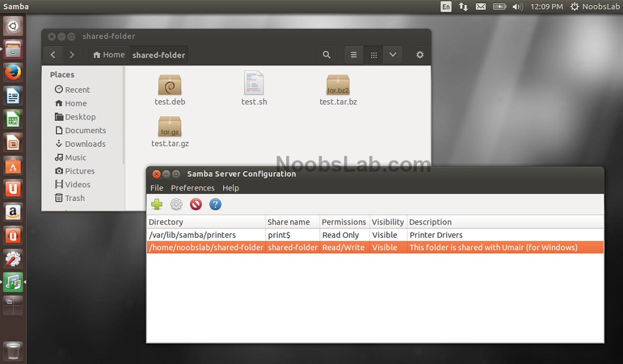Click the green plus Add Share icon
Screen dimensions: 623x364
(x=156, y=205)
